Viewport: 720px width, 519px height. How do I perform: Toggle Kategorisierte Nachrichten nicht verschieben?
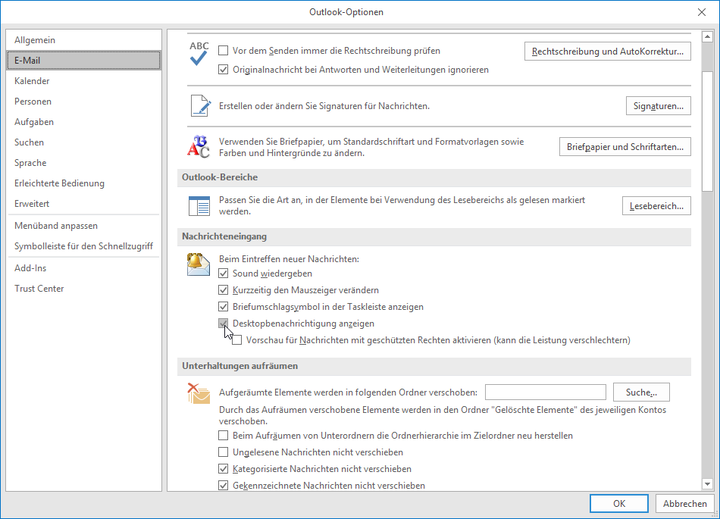pos(223,469)
